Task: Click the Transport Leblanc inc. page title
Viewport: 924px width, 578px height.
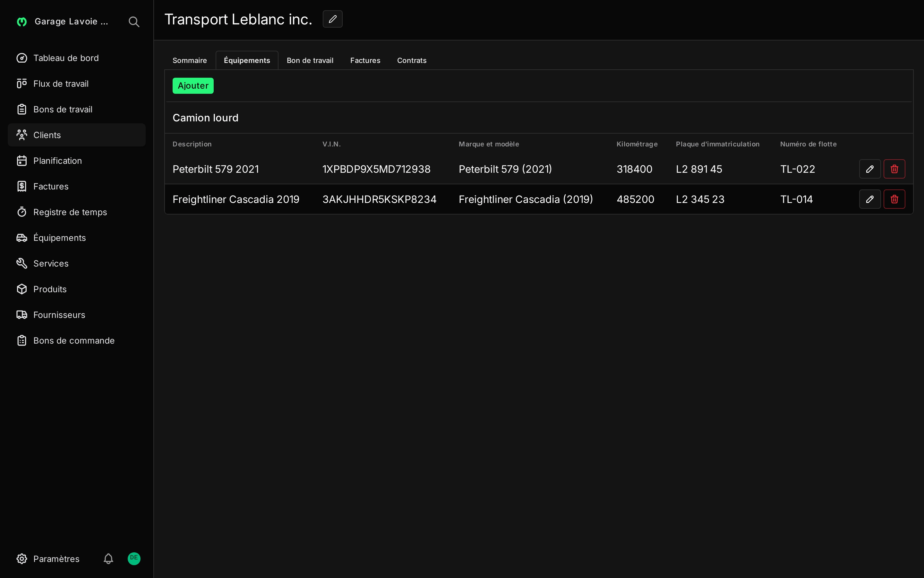Action: point(238,19)
